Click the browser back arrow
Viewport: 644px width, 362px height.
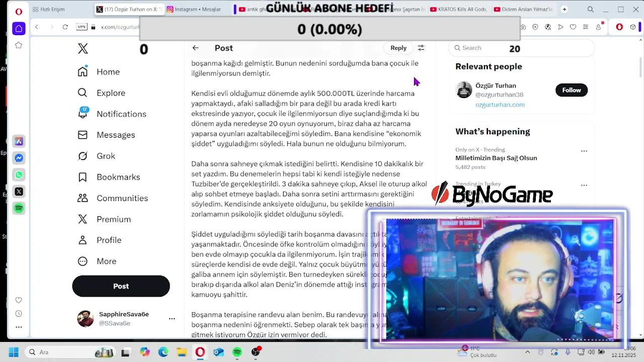pos(36,27)
